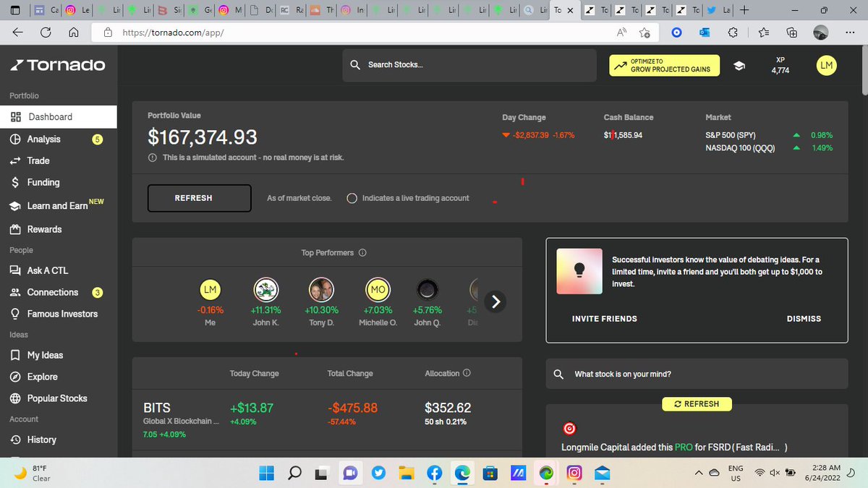Open the BITS holding row
The image size is (868, 488).
click(x=327, y=420)
